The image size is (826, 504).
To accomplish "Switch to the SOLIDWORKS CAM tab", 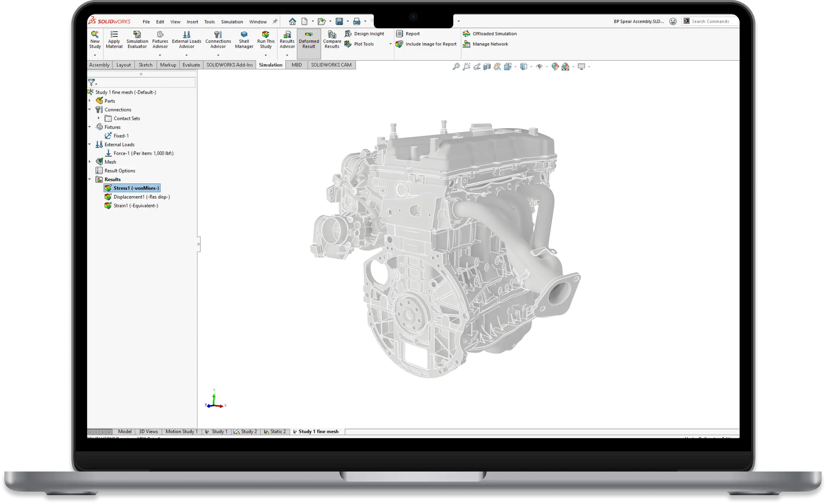I will [x=331, y=65].
